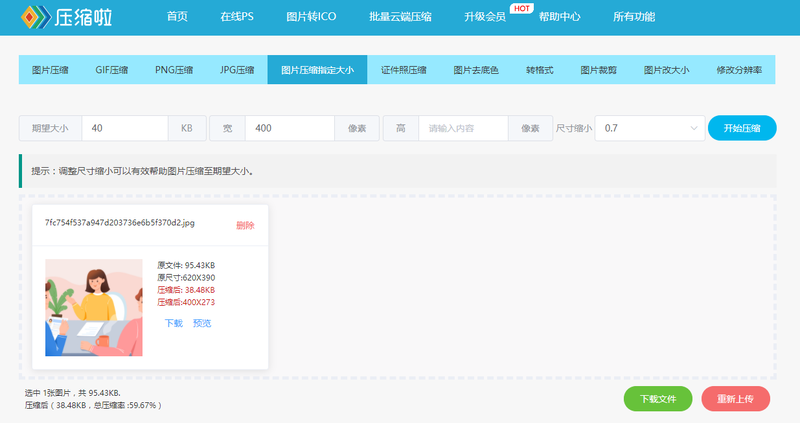Select the 图片压缩指定大小 tab

(317, 70)
